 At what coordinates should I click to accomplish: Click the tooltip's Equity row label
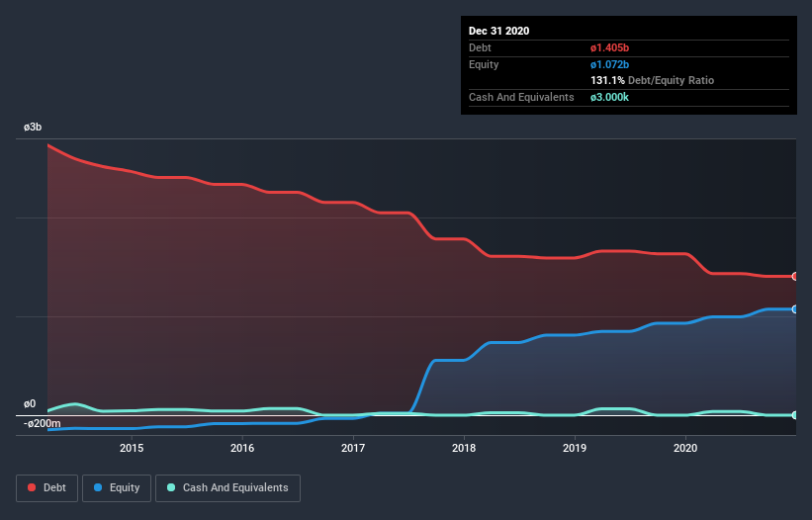[x=484, y=64]
